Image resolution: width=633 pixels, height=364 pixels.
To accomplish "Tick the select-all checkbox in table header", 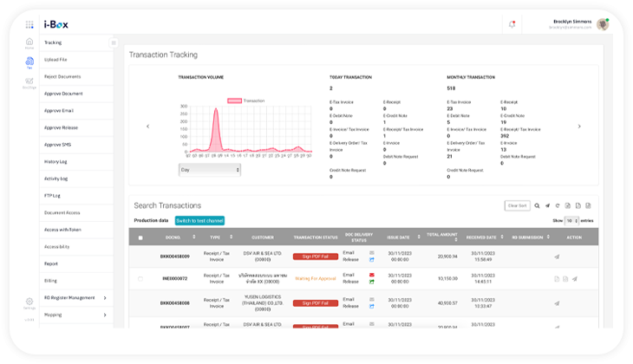I will [141, 237].
